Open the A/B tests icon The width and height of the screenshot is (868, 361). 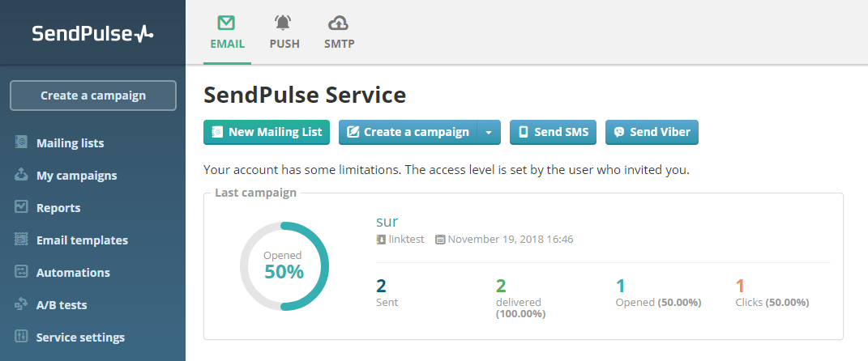(x=21, y=304)
